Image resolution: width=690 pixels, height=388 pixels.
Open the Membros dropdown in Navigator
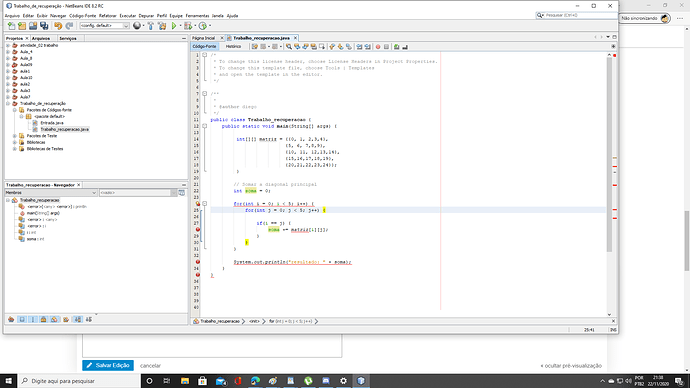click(51, 193)
